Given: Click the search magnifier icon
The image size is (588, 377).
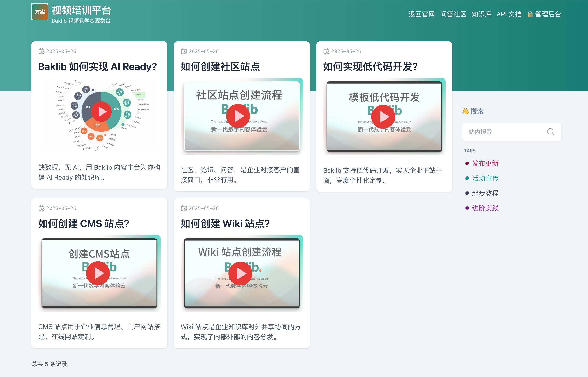Looking at the screenshot, I should pos(550,132).
